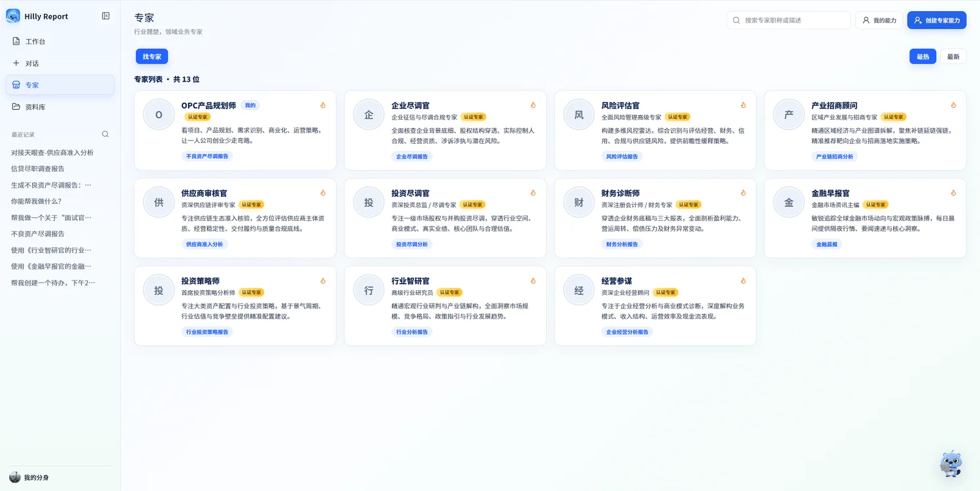980x491 pixels.
Task: Click the 企 avatar of 企业尽调官
Action: 368,115
